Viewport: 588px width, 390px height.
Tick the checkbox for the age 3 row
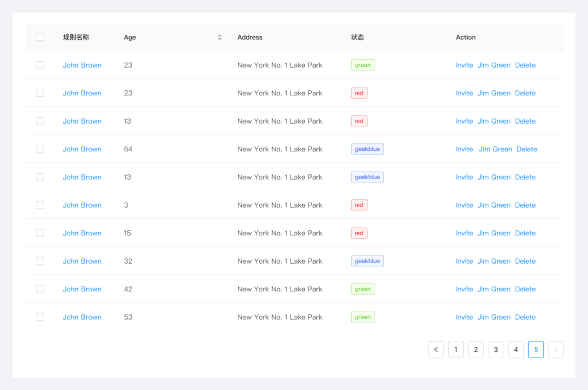[x=40, y=205]
